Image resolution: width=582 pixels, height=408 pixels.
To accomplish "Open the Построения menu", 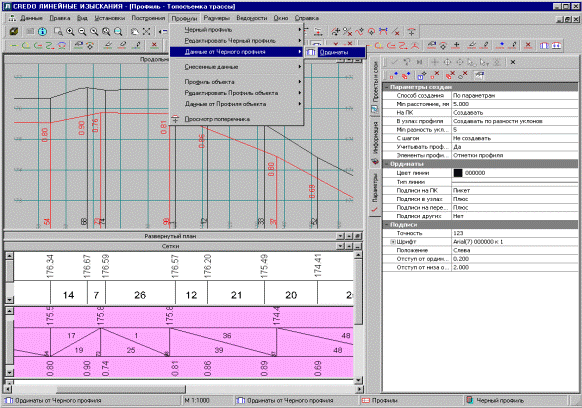I will pos(148,18).
